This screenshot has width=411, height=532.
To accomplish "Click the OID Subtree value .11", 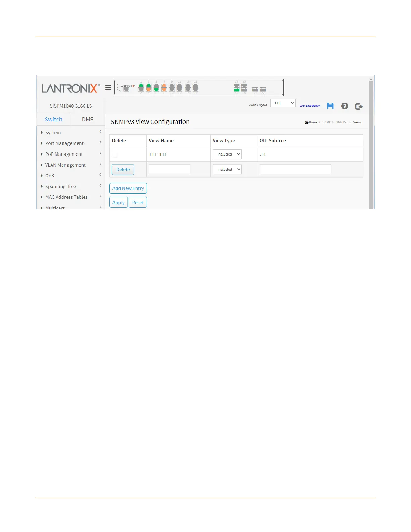I will click(x=263, y=154).
